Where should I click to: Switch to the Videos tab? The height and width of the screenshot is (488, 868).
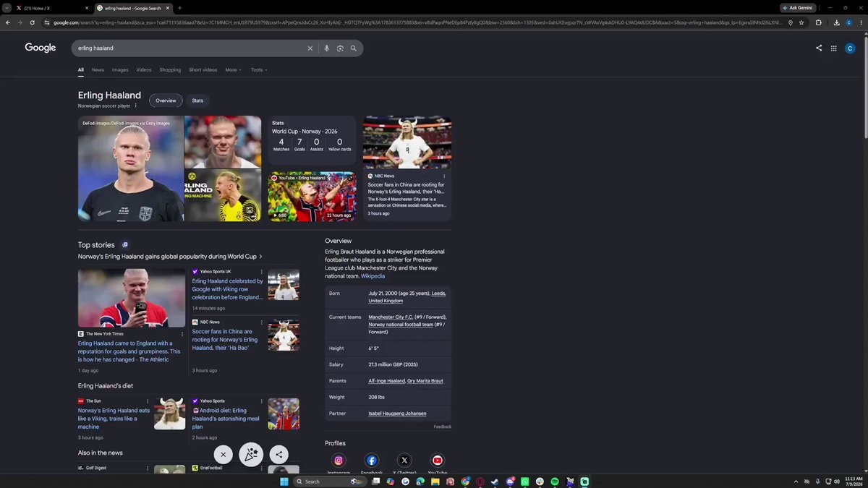(144, 70)
